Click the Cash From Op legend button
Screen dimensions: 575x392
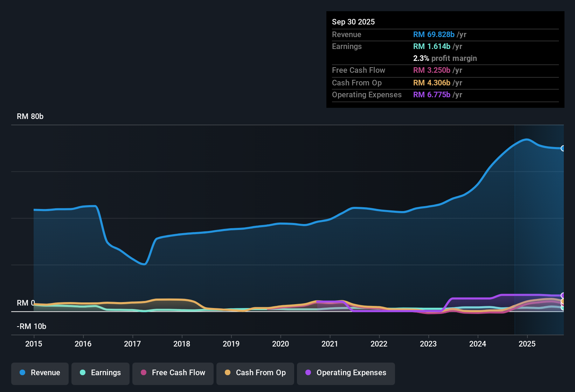pyautogui.click(x=255, y=373)
